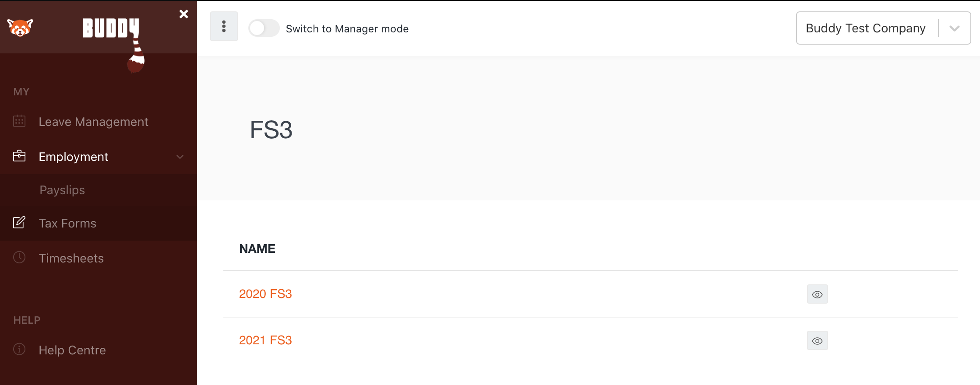The height and width of the screenshot is (385, 980).
Task: Open the Buddy Test Company selector
Action: (865, 28)
